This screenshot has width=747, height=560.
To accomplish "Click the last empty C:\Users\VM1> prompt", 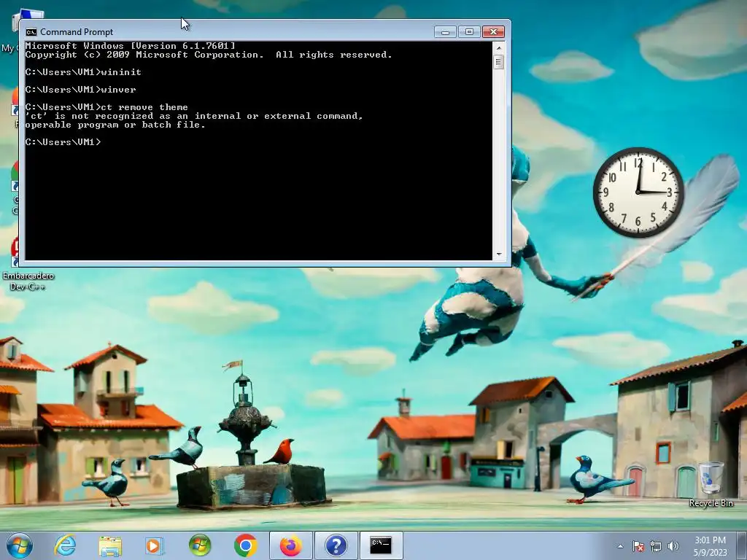I will point(63,142).
